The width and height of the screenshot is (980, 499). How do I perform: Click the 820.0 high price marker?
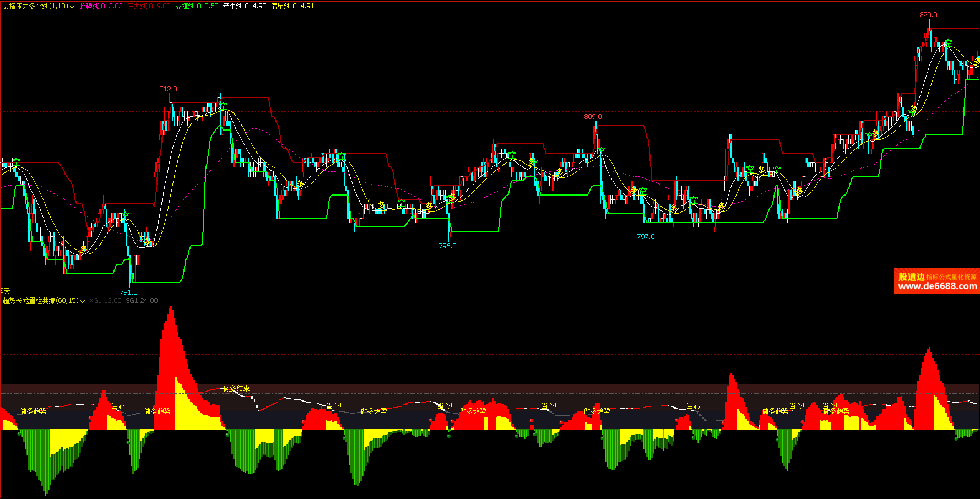[x=928, y=15]
